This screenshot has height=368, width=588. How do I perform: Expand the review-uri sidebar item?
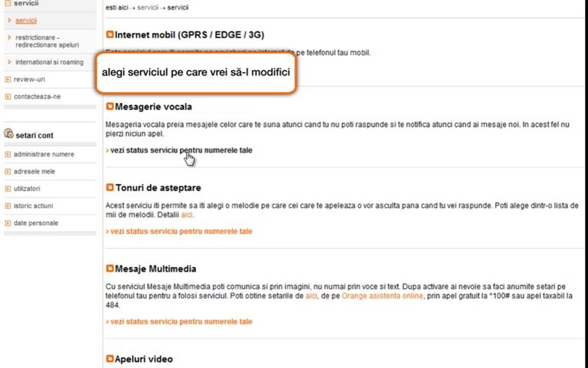(x=7, y=80)
